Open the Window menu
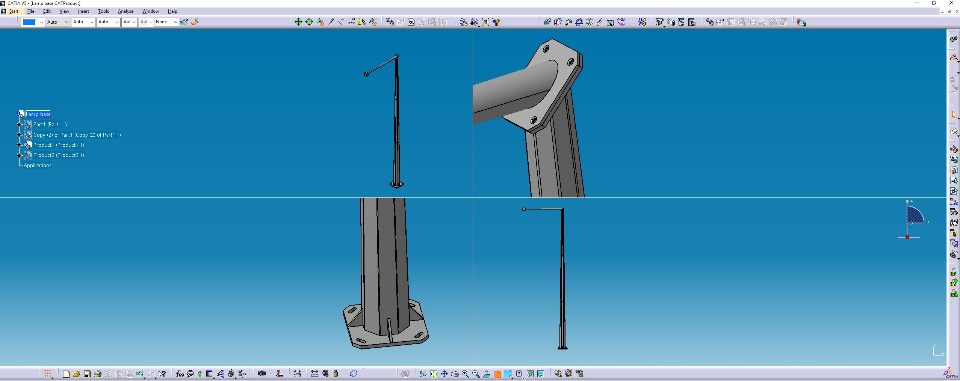960x381 pixels. [150, 11]
